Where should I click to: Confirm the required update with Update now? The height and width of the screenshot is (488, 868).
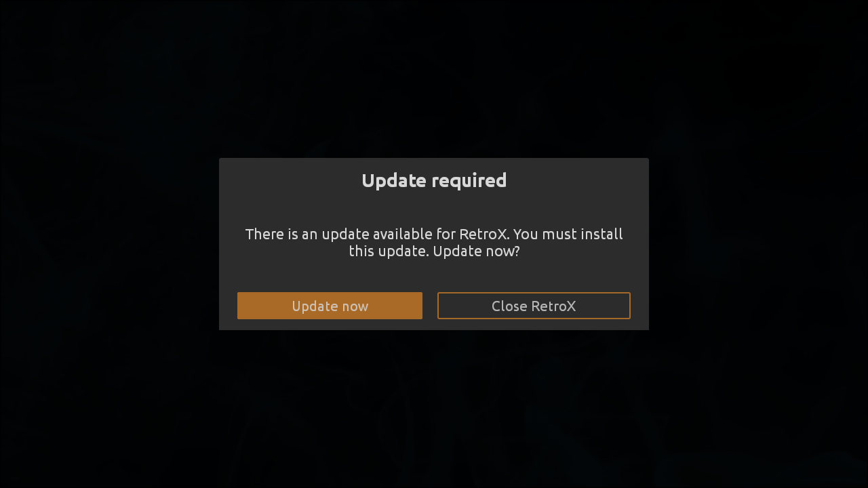(330, 306)
